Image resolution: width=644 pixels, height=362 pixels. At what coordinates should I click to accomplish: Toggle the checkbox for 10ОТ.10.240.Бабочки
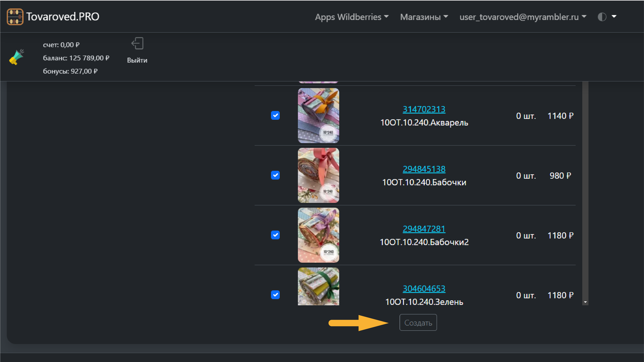[x=275, y=175]
